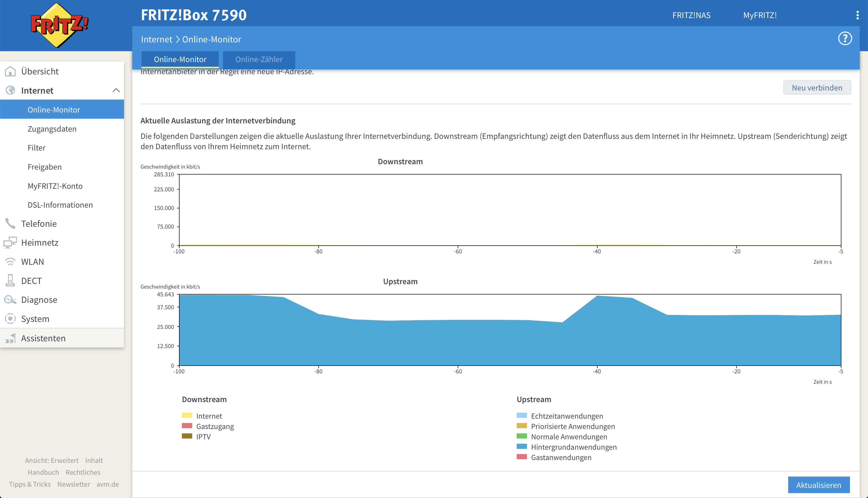Click the yellow Internet legend swatch

(x=187, y=416)
